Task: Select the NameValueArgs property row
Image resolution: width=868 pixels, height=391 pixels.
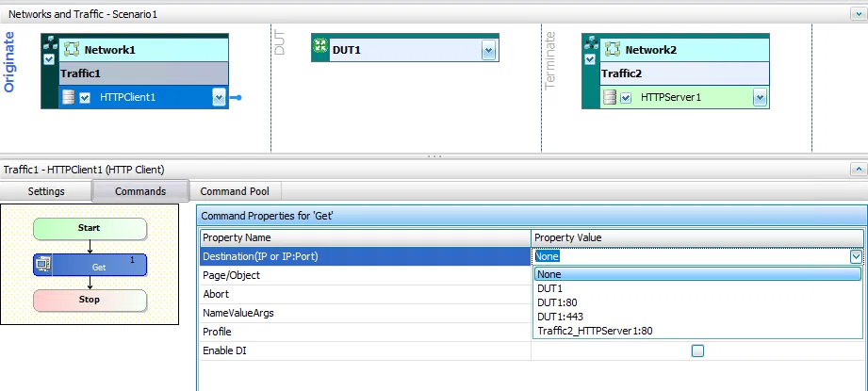Action: (366, 313)
